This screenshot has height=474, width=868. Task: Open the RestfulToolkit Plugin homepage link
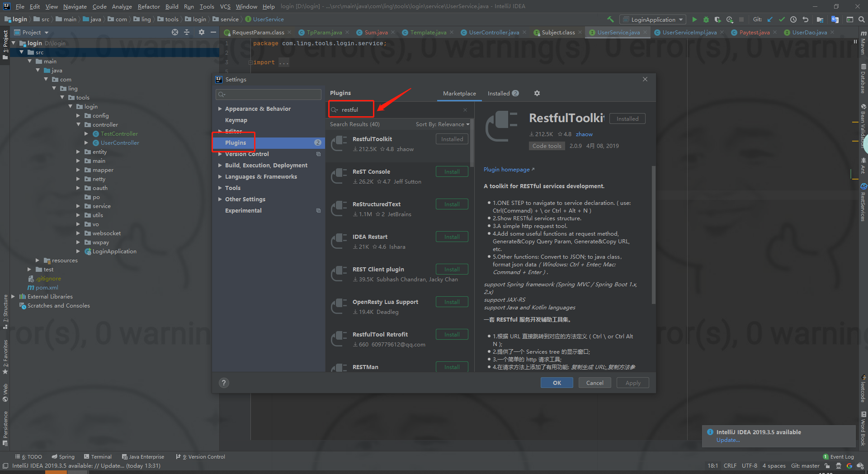506,169
